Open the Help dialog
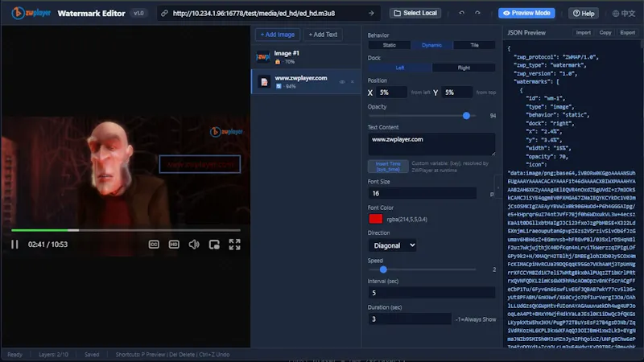644x362 pixels. [x=583, y=13]
